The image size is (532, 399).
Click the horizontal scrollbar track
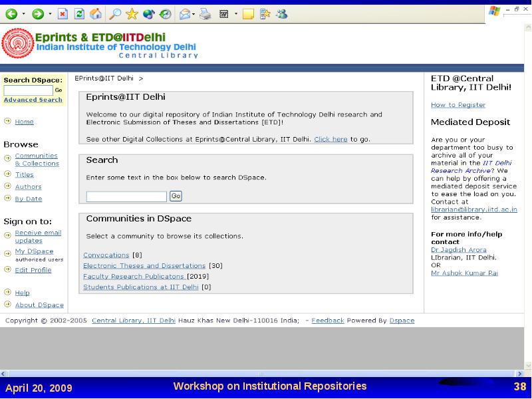261,374
